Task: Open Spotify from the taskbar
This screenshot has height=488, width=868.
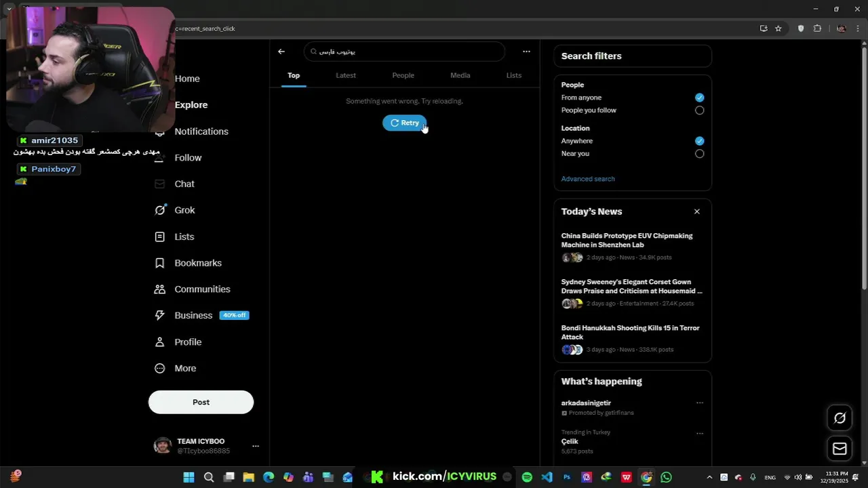Action: [x=527, y=477]
